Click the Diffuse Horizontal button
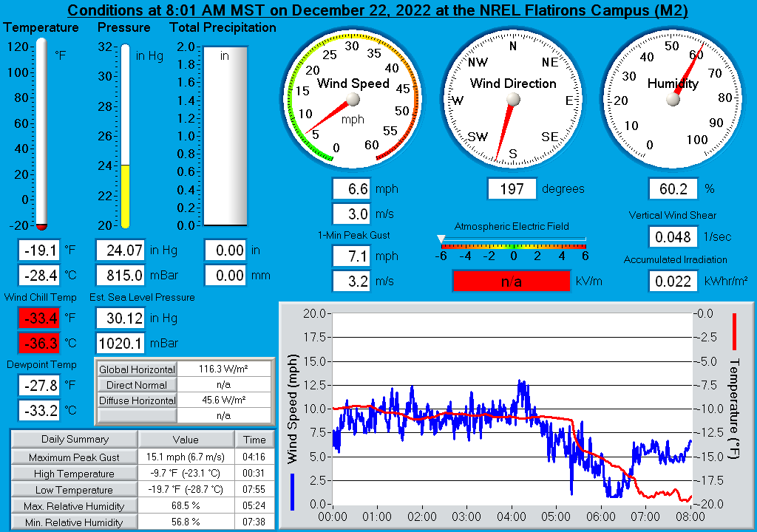Viewport: 757px width, 532px height. (137, 400)
